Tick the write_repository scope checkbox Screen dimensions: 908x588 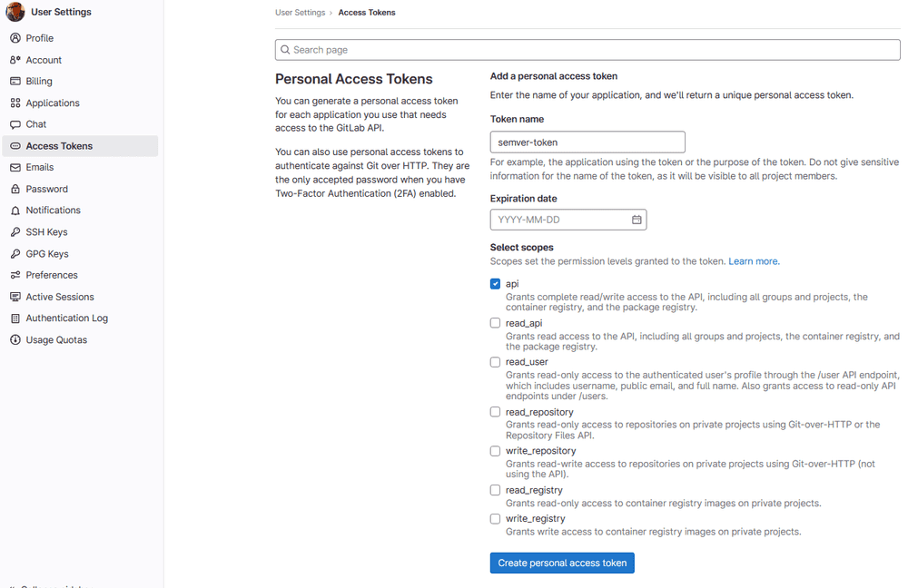pos(495,451)
